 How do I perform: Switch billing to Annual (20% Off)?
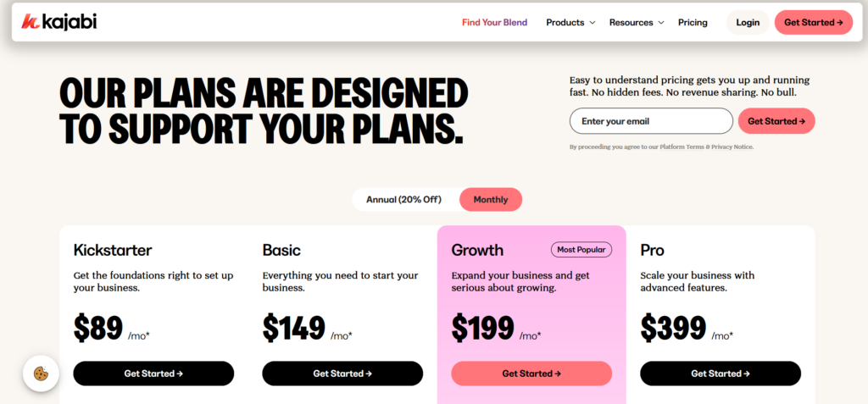403,200
